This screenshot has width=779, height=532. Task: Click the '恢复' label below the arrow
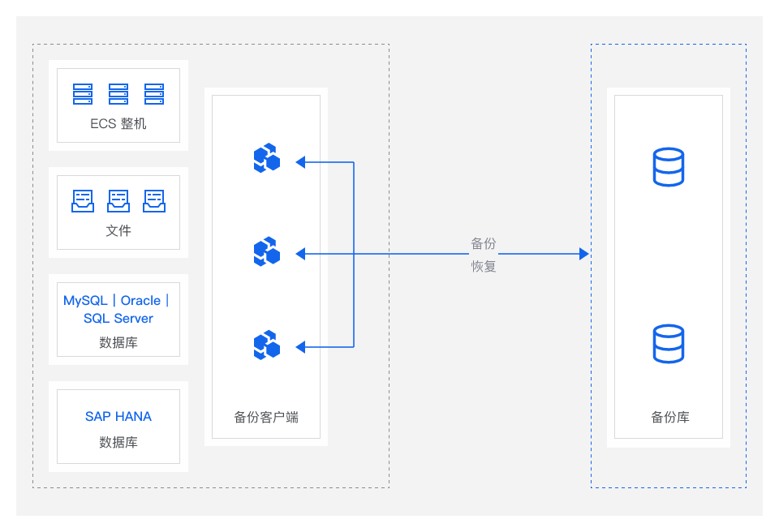pos(484,266)
